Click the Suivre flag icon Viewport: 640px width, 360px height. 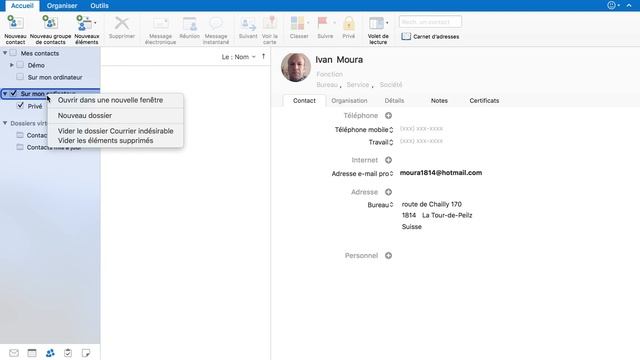coord(323,23)
